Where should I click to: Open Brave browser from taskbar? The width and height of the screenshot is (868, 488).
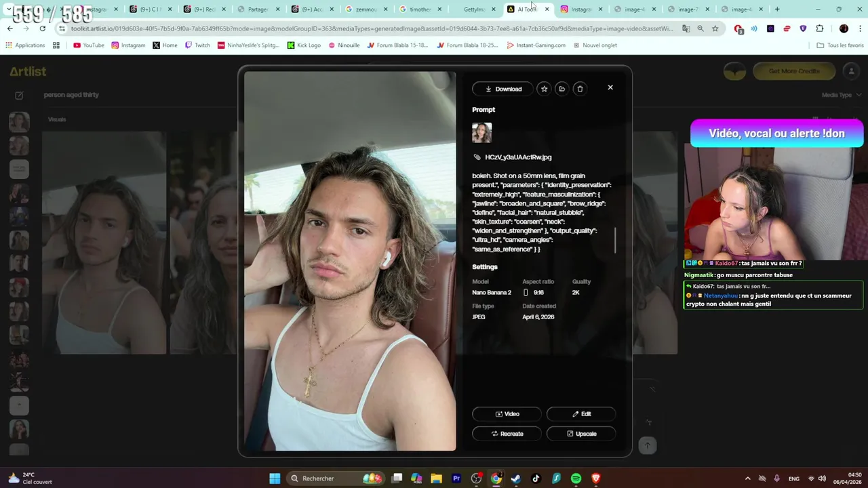coord(595,479)
